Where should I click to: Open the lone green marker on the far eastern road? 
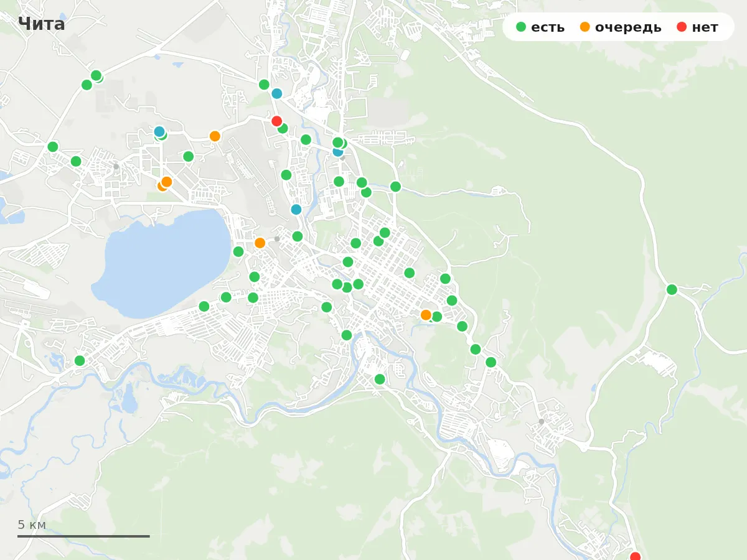point(672,289)
